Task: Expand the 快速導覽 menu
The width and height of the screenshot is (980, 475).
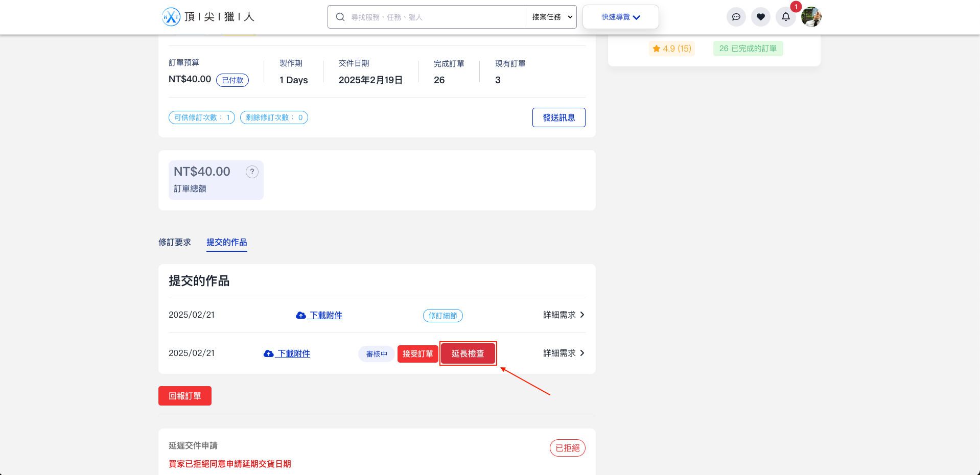Action: 620,16
